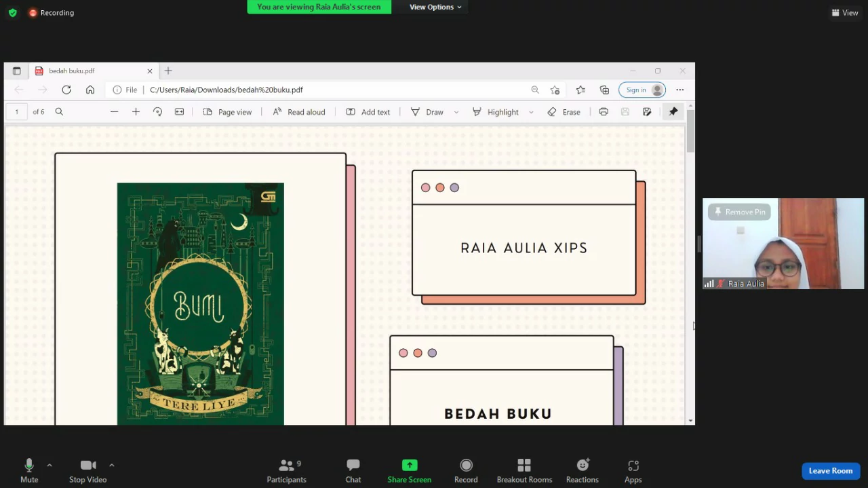Zoom in on the PDF
Viewport: 868px width, 488px height.
(136, 112)
